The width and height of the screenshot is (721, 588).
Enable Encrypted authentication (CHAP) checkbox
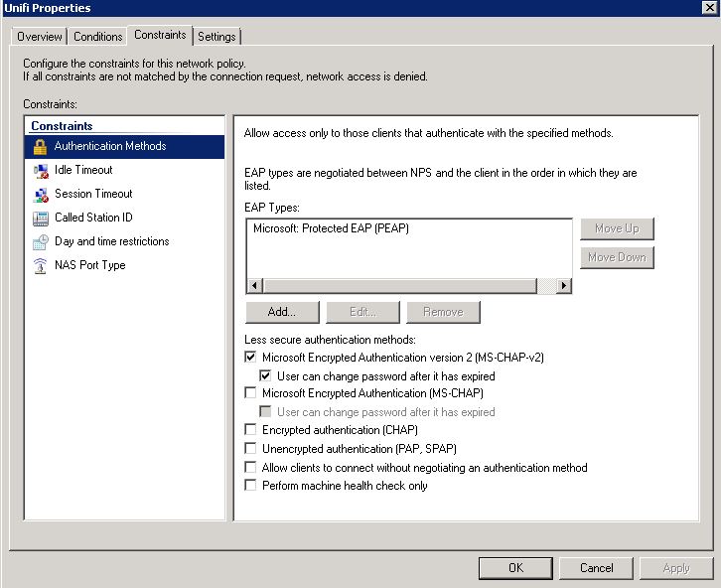(250, 429)
